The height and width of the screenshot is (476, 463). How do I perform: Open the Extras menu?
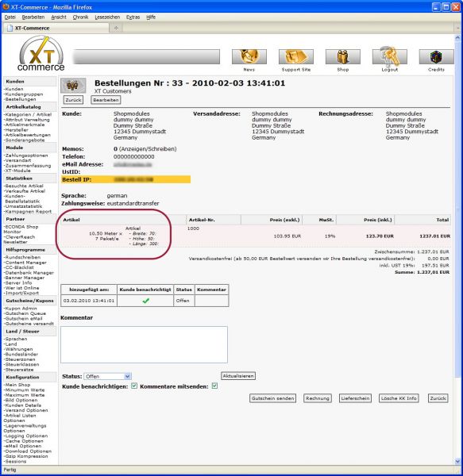click(133, 17)
